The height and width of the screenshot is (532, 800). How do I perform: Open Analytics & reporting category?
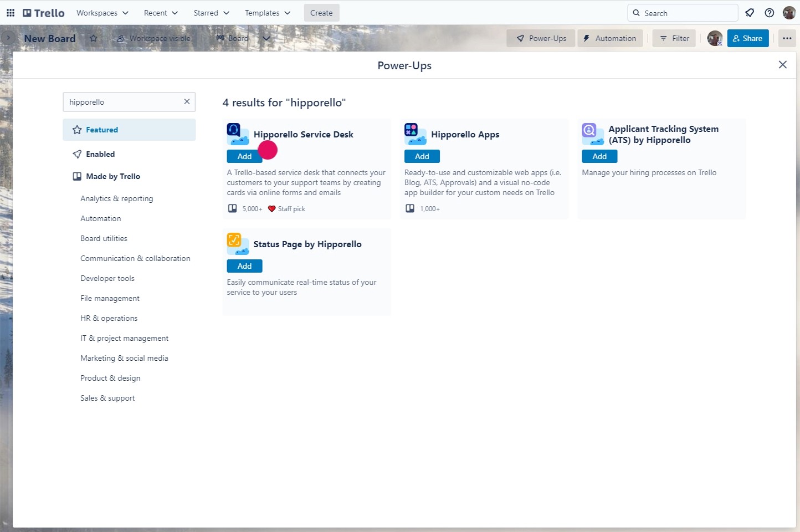tap(116, 198)
